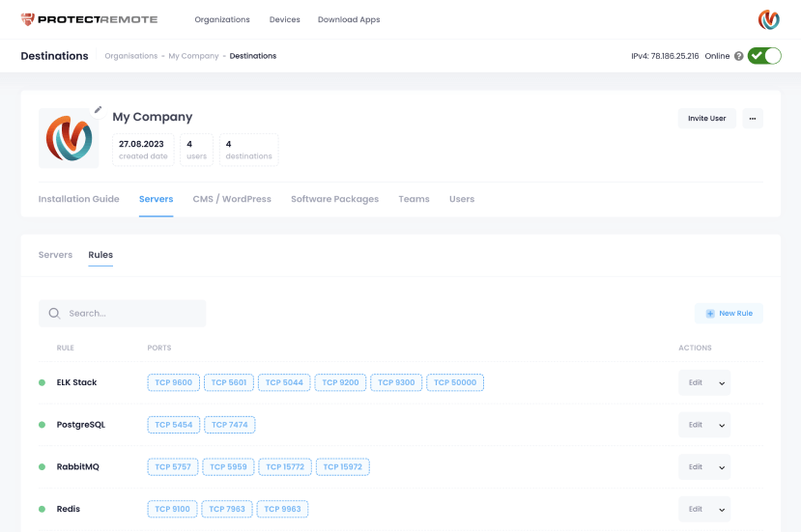Click the TCP 7963 port tag

click(x=227, y=509)
